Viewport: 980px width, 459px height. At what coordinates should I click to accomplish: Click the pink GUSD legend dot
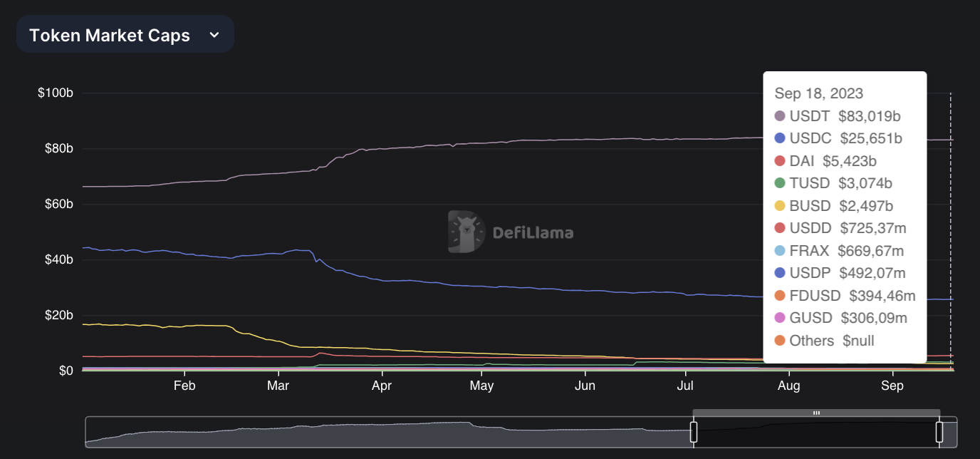coord(780,318)
